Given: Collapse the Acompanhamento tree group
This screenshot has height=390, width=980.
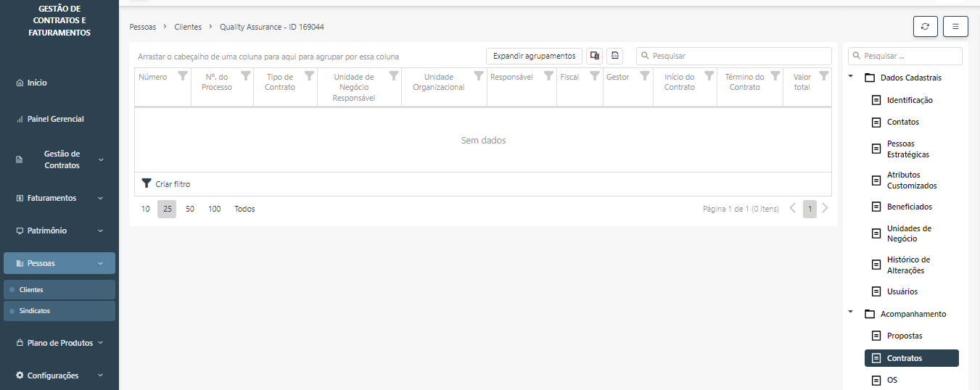Looking at the screenshot, I should point(850,313).
